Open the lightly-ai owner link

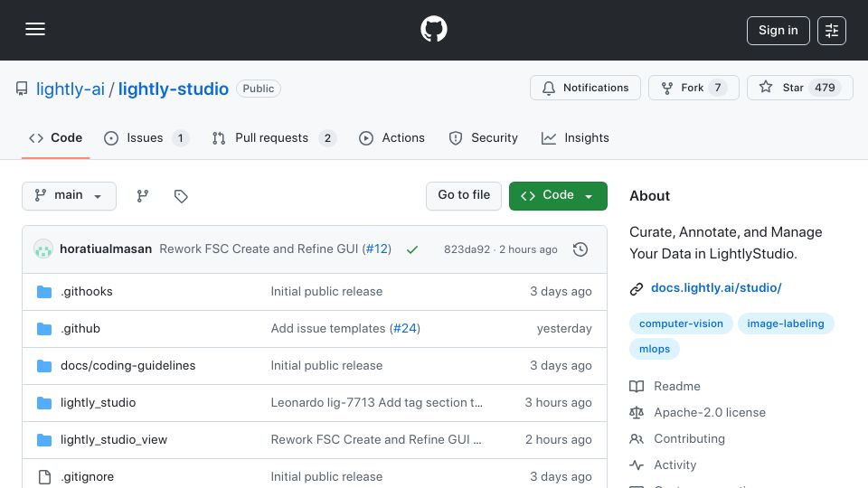tap(71, 89)
